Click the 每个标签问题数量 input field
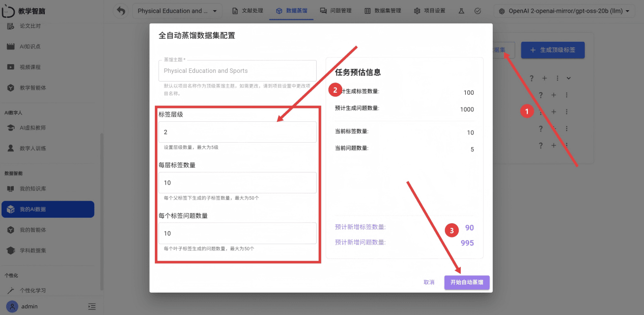The image size is (644, 315). click(237, 233)
